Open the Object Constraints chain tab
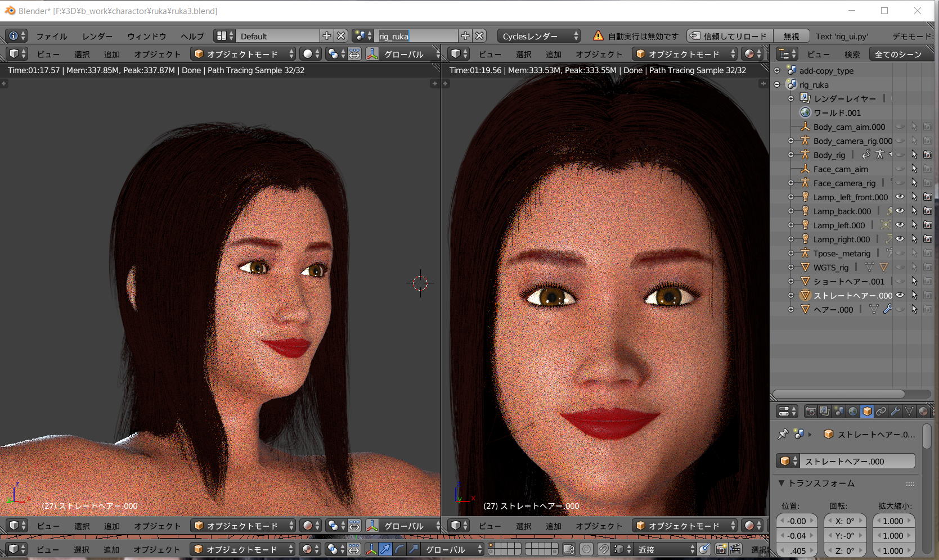This screenshot has width=939, height=560. click(x=881, y=412)
